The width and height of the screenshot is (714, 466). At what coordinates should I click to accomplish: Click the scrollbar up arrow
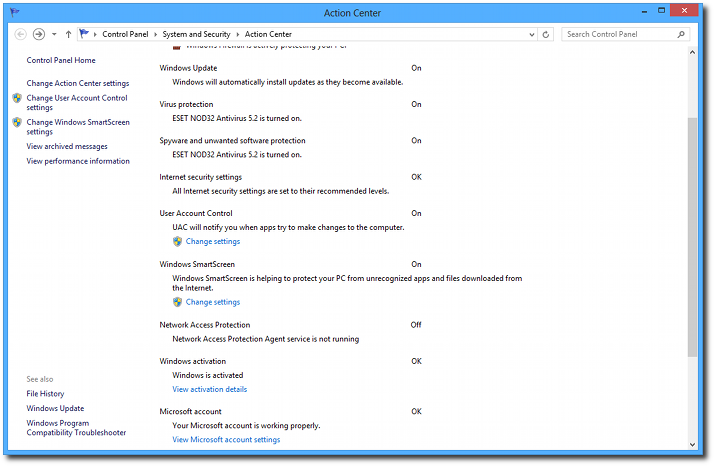(692, 52)
